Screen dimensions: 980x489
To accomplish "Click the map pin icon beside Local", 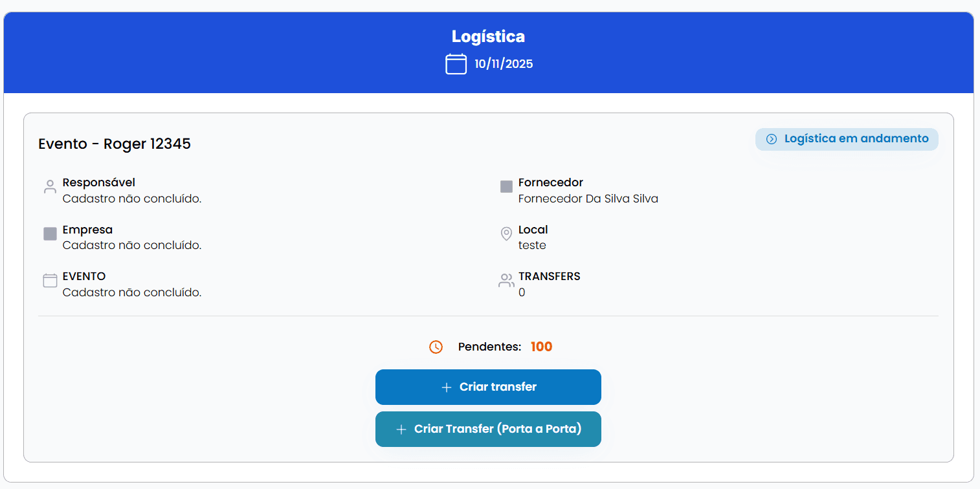I will pos(506,234).
